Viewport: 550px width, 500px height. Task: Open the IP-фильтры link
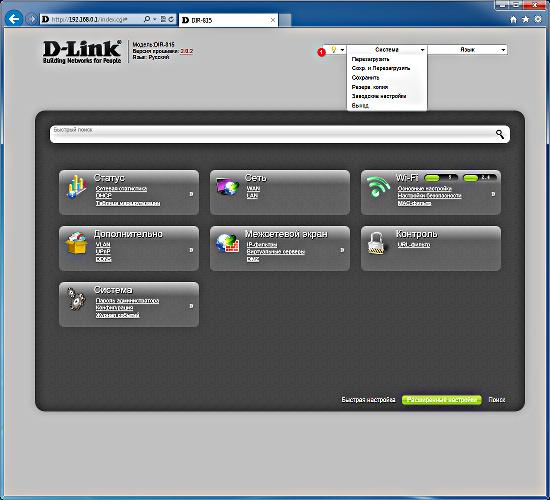(262, 244)
